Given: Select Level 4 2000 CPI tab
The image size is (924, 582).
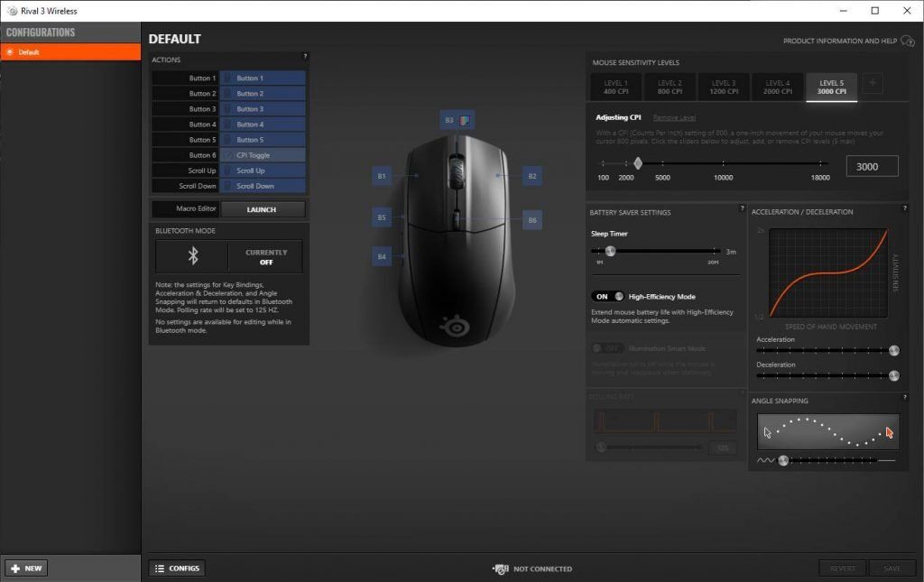Looking at the screenshot, I should (x=778, y=88).
